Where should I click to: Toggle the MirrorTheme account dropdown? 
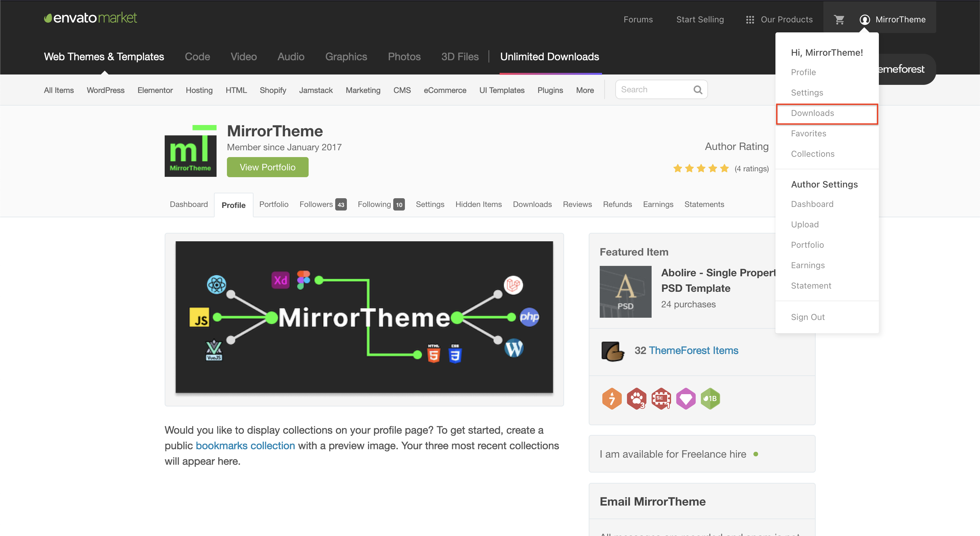[892, 19]
